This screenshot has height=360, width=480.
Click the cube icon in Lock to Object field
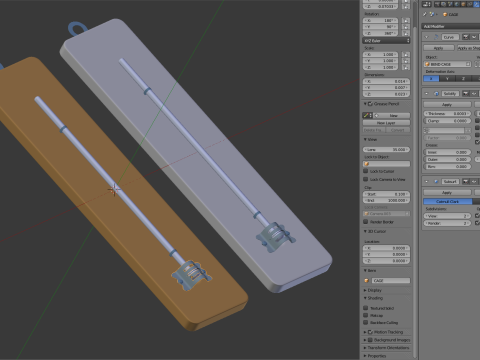pos(367,164)
